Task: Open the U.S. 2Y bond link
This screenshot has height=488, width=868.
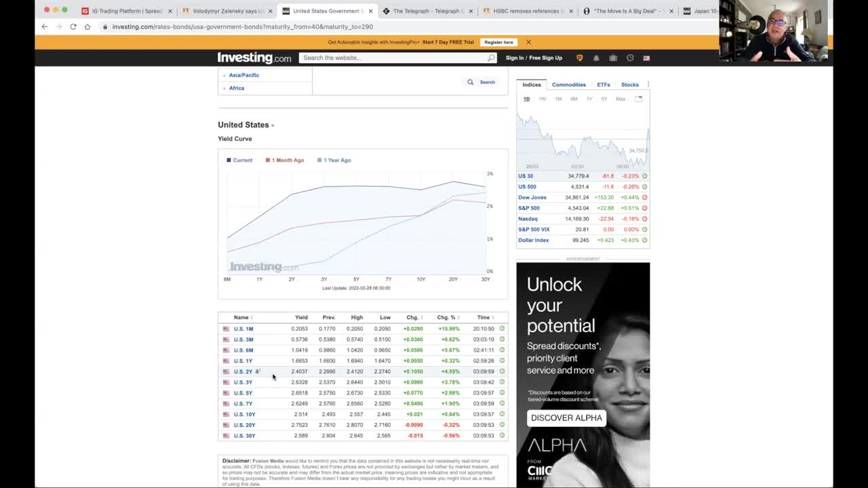Action: (243, 371)
